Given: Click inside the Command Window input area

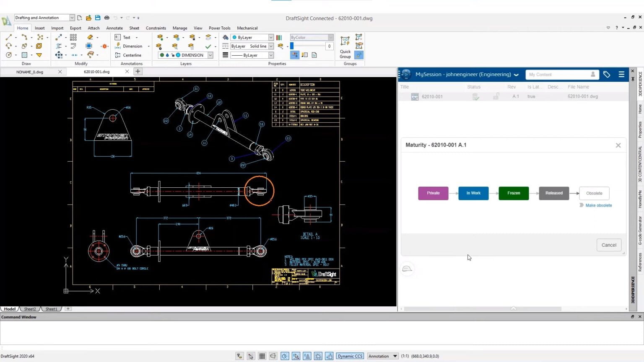Looking at the screenshot, I should [168, 331].
